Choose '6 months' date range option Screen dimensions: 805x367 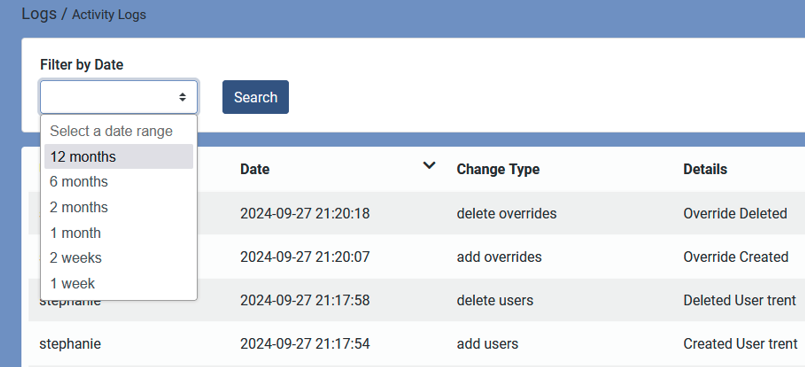tap(119, 182)
